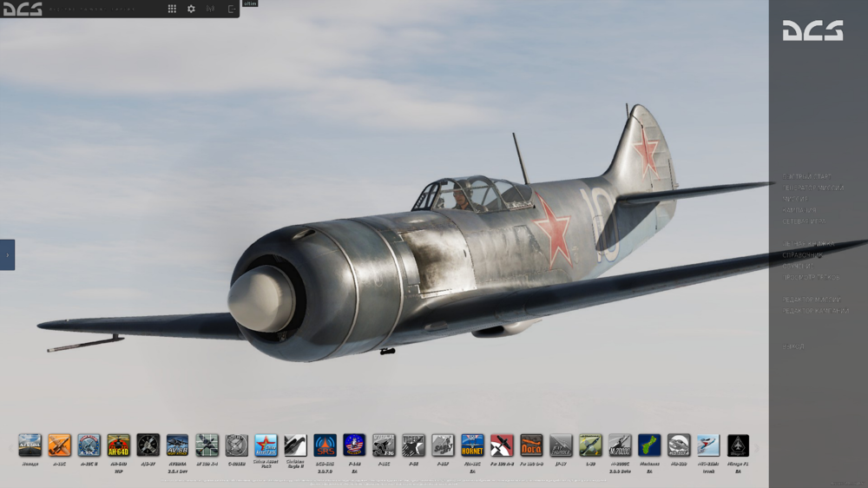The width and height of the screenshot is (868, 488).
Task: Open ГЕНЕРАТОР МИССИЙ menu item
Action: coord(813,188)
